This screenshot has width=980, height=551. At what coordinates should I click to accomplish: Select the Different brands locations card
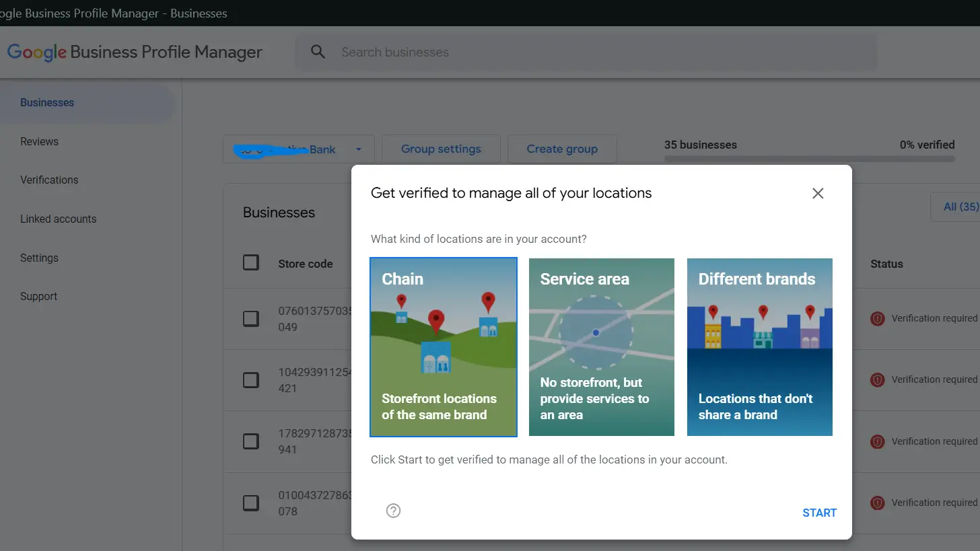[759, 347]
